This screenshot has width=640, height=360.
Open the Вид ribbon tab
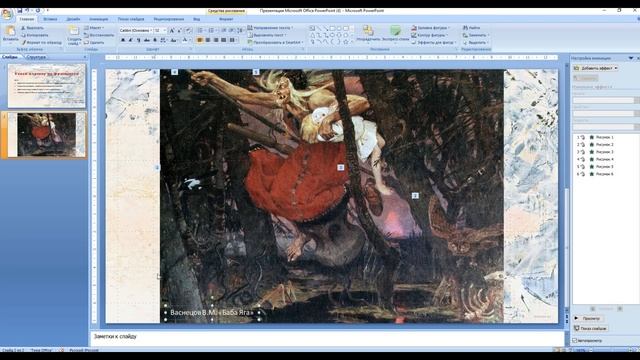[x=197, y=19]
